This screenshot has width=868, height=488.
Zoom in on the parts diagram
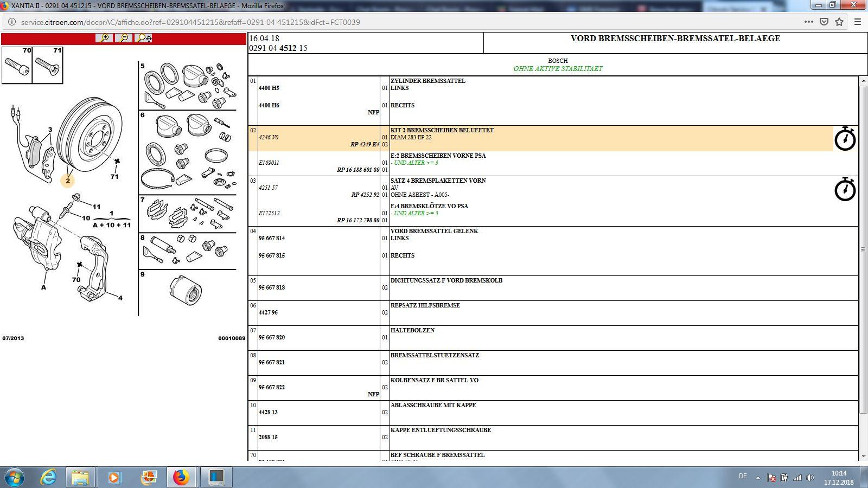(104, 38)
